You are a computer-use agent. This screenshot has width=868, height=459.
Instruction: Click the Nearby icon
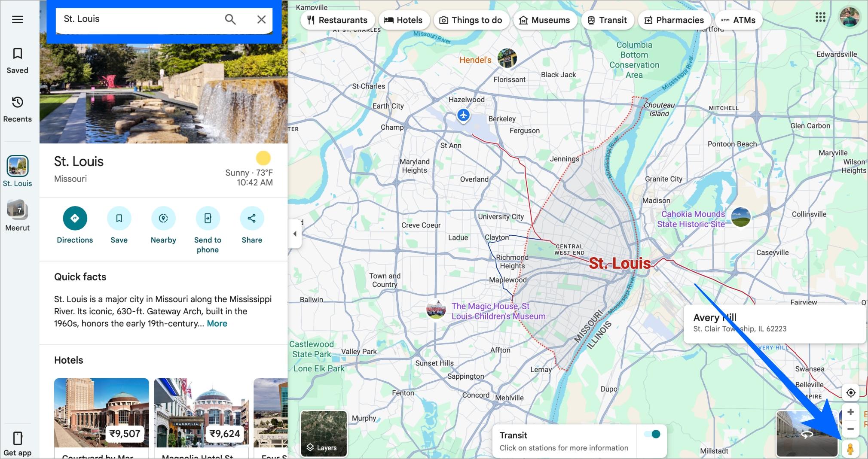pos(163,218)
